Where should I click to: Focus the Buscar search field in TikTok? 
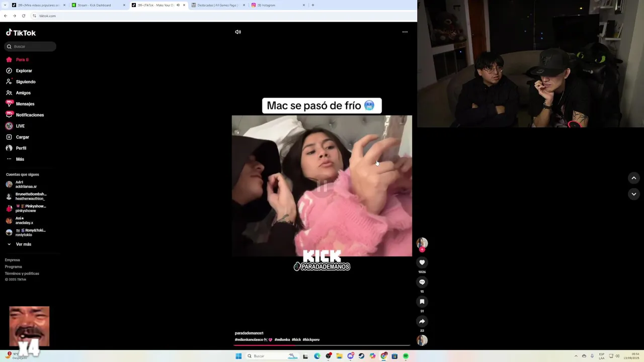(30, 46)
